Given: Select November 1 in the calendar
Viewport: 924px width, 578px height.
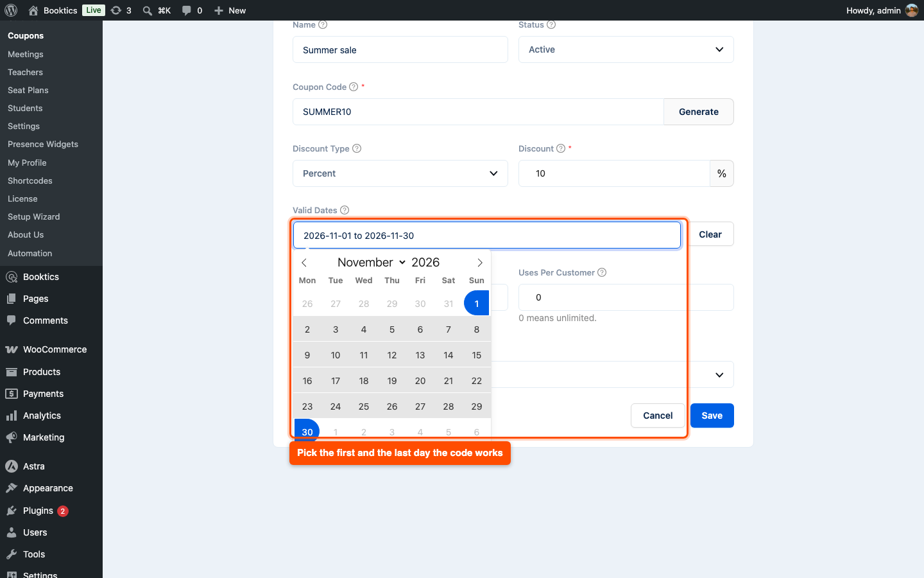Looking at the screenshot, I should coord(477,303).
